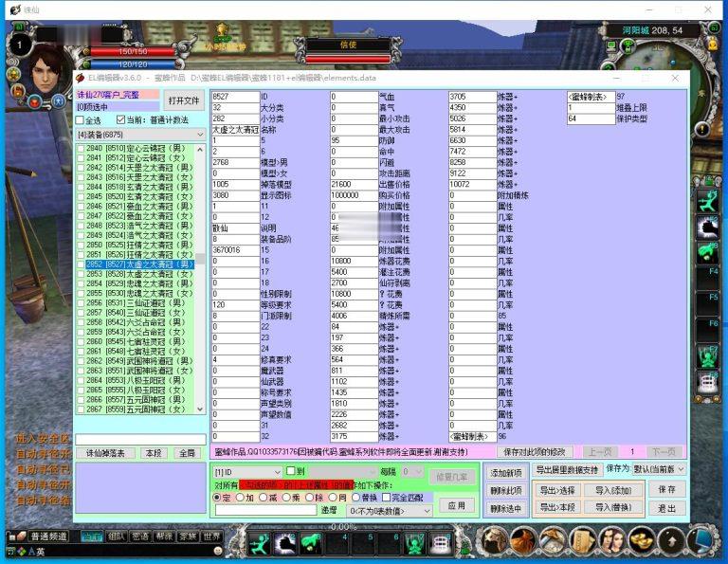The width and height of the screenshot is (728, 564).
Task: Check the box for item 2840 定心云锦冠（男）
Action: 82,149
